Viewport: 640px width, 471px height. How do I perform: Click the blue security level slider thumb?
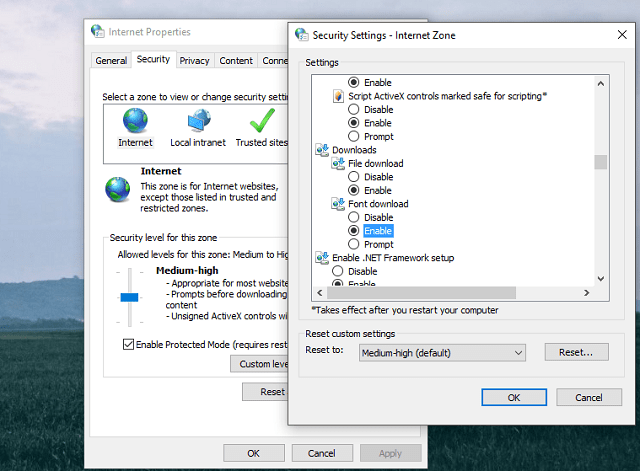(129, 297)
